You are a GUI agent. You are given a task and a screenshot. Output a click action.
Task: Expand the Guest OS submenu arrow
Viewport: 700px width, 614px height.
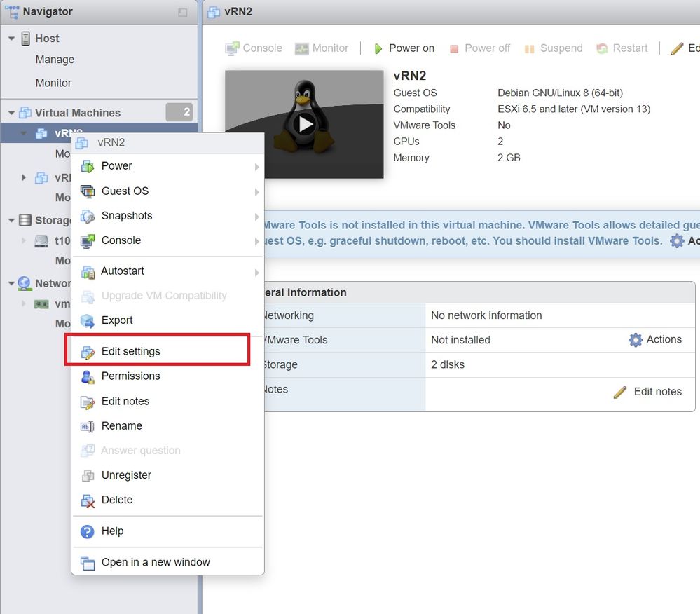[256, 191]
